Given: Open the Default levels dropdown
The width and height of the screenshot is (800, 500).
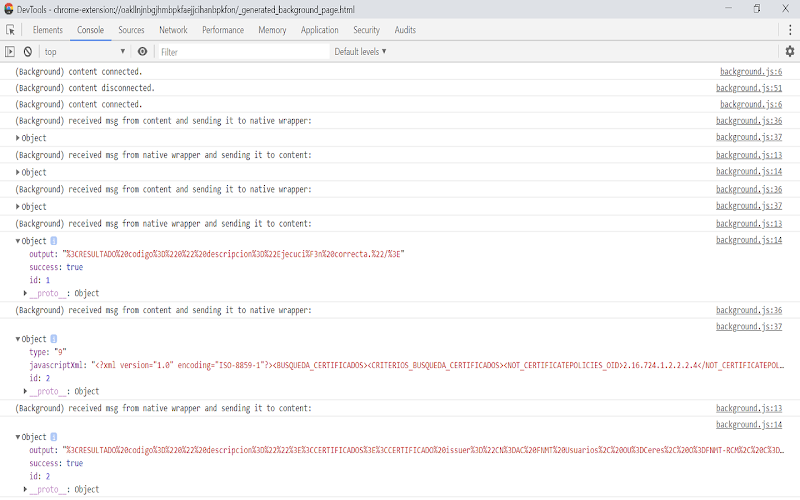Looking at the screenshot, I should point(360,52).
